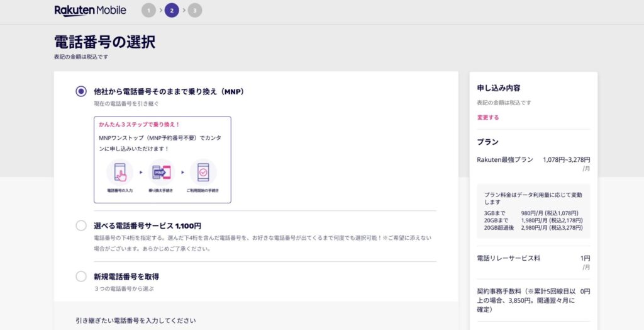Select the MNP number transfer radio option
The width and height of the screenshot is (644, 330).
point(81,91)
